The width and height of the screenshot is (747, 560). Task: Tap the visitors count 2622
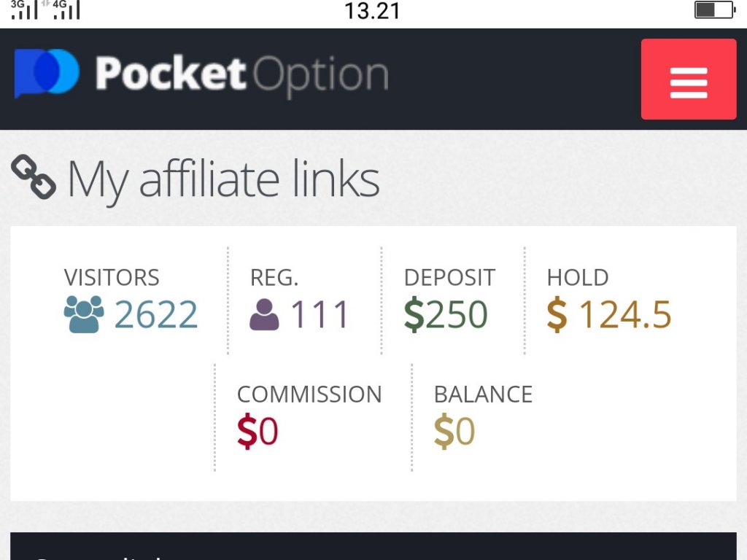tap(156, 315)
